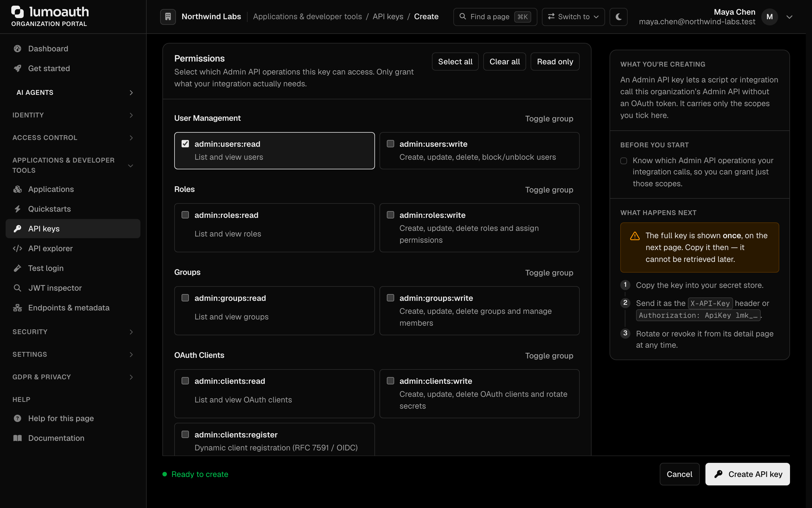Open the API keys breadcrumb link
The image size is (812, 508).
click(388, 16)
